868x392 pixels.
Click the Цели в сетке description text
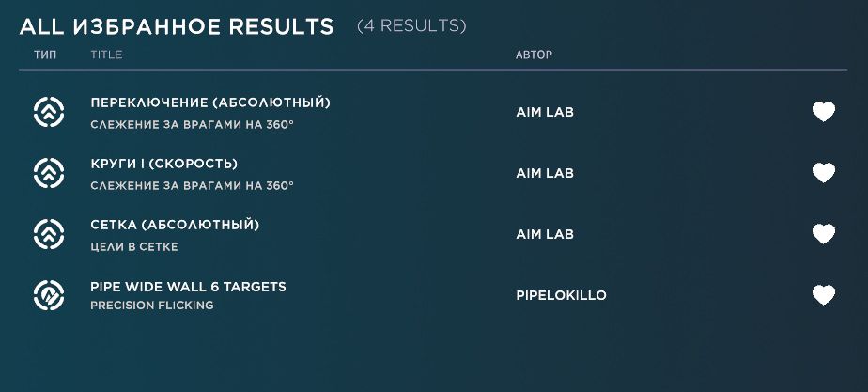click(x=134, y=247)
